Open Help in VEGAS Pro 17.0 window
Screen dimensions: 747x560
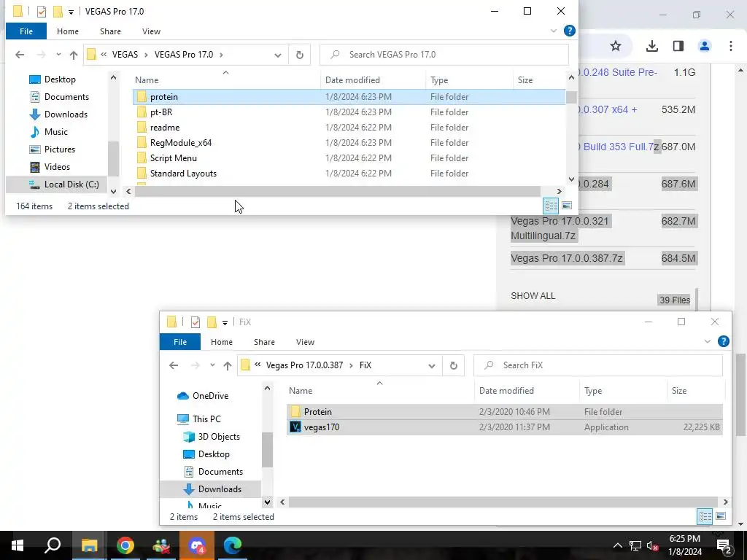[x=569, y=31]
